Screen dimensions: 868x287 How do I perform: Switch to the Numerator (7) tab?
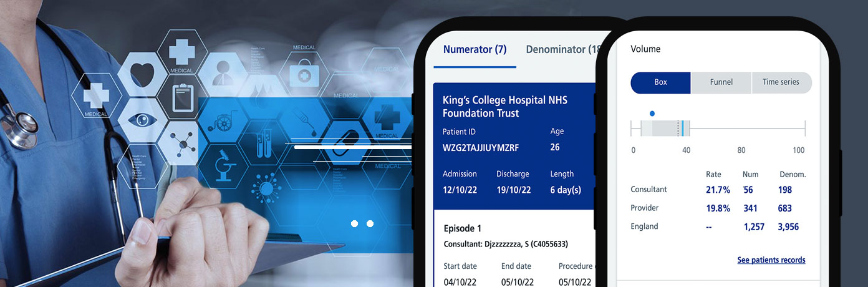pos(475,49)
